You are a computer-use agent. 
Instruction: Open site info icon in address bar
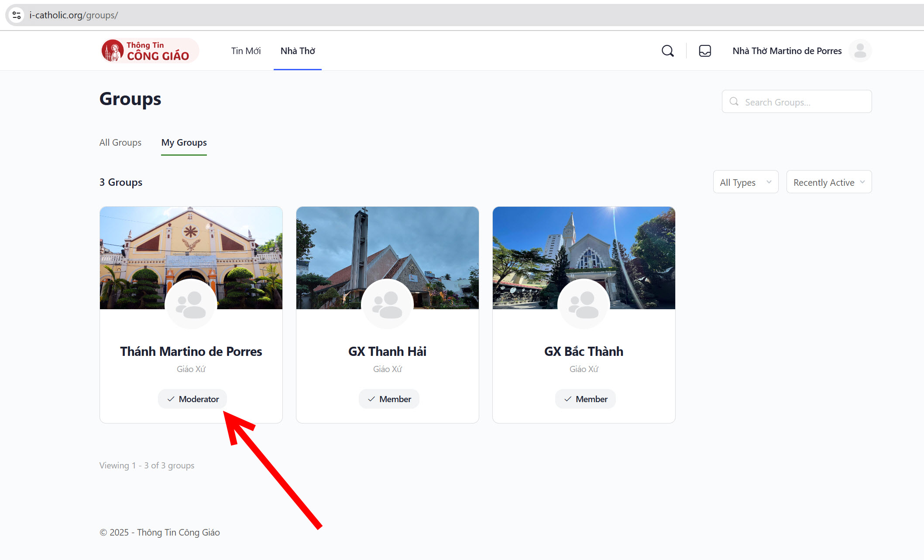pyautogui.click(x=17, y=15)
